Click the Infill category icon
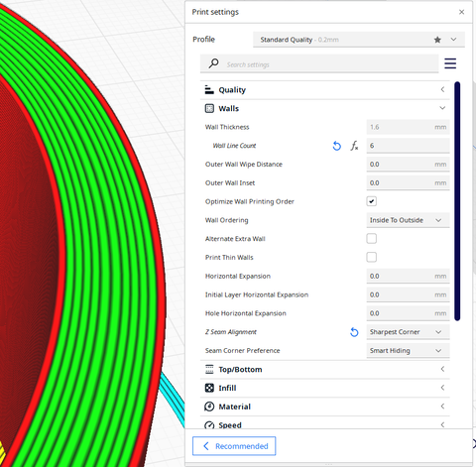The width and height of the screenshot is (476, 467). (x=209, y=388)
